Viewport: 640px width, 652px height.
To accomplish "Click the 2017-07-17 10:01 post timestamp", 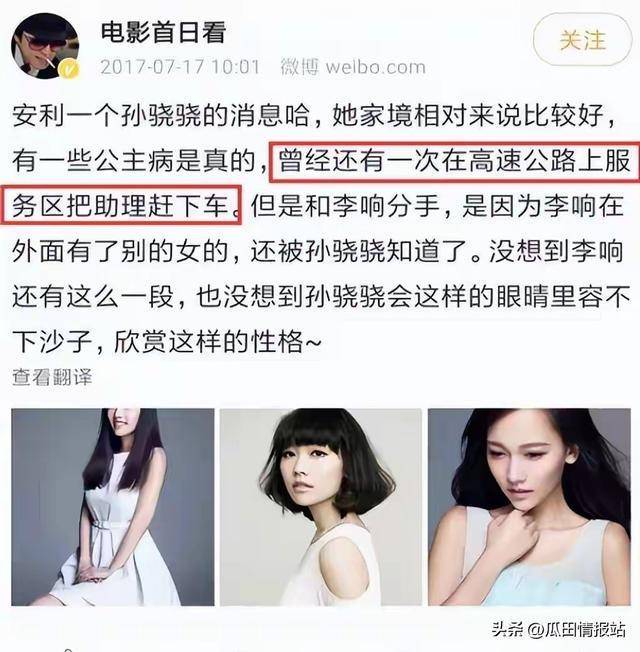I will pyautogui.click(x=180, y=67).
